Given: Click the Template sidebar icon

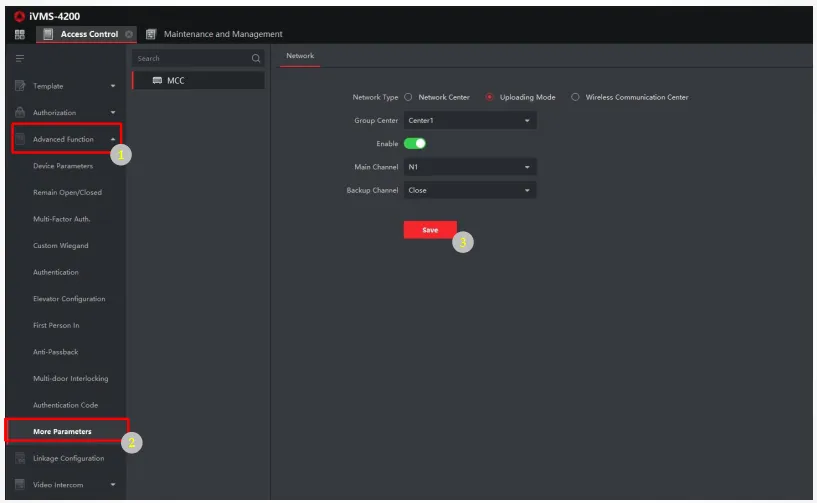Looking at the screenshot, I should [x=20, y=86].
